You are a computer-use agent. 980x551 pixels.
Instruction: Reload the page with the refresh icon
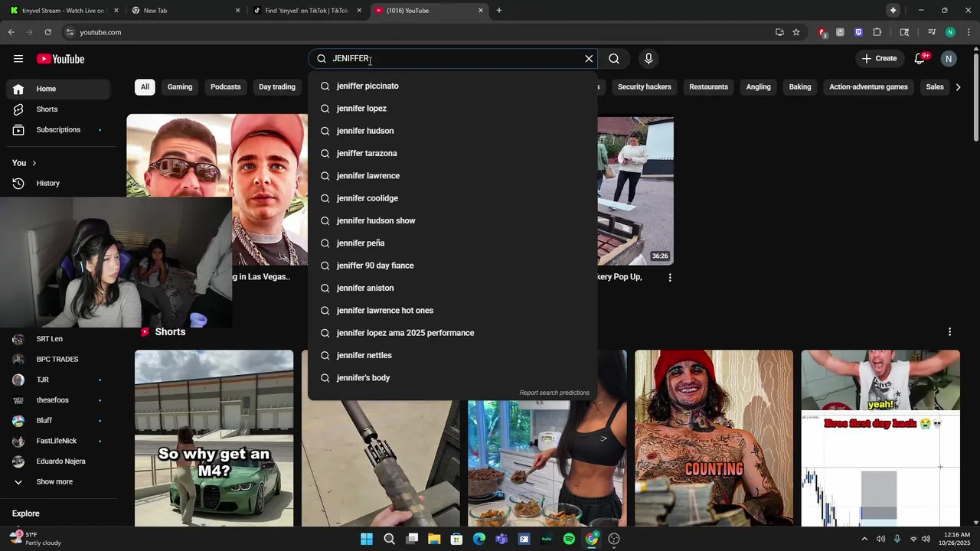click(47, 32)
